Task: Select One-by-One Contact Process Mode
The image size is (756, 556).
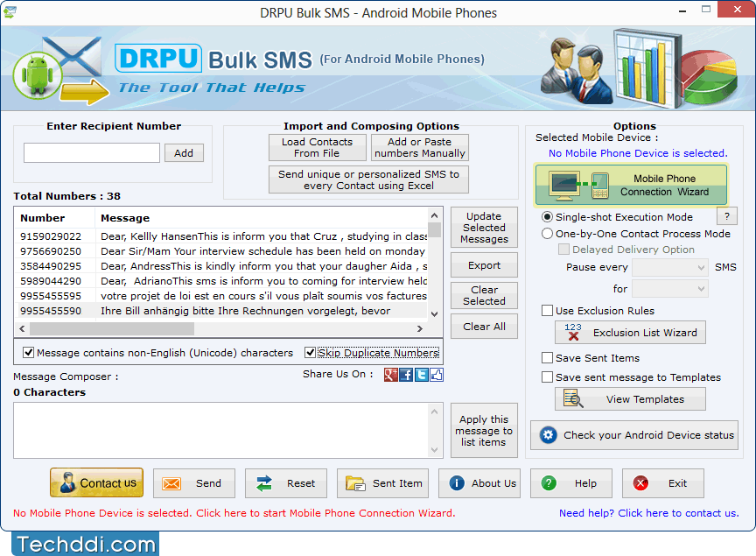Action: pyautogui.click(x=547, y=234)
